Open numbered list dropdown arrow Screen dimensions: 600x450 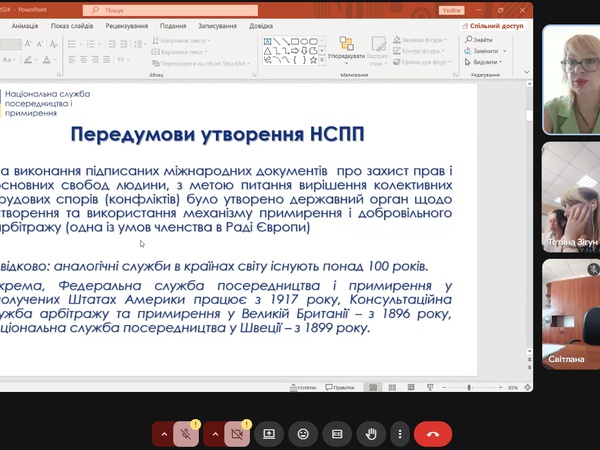[99, 44]
